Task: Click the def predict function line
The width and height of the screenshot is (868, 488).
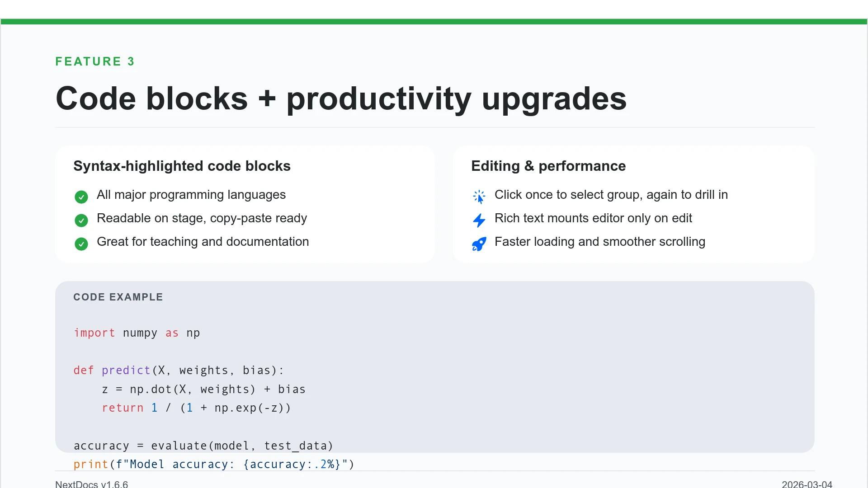Action: coord(179,371)
